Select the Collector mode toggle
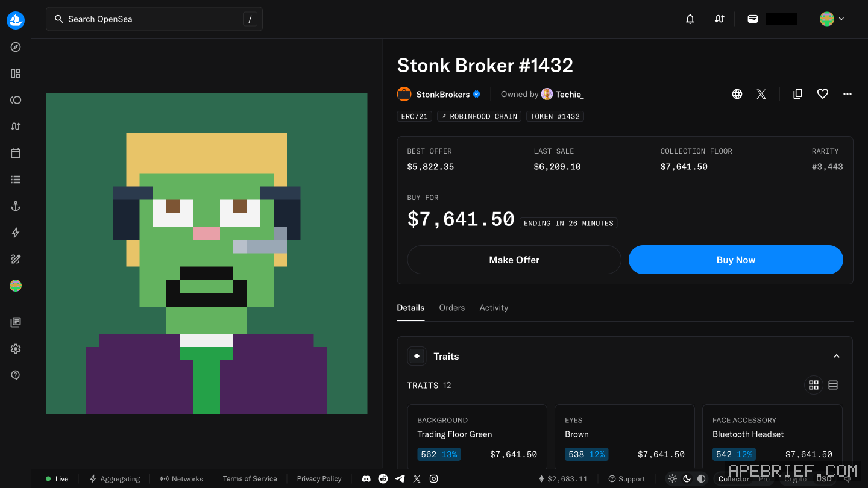Screen dimensions: 868x488 [734, 479]
